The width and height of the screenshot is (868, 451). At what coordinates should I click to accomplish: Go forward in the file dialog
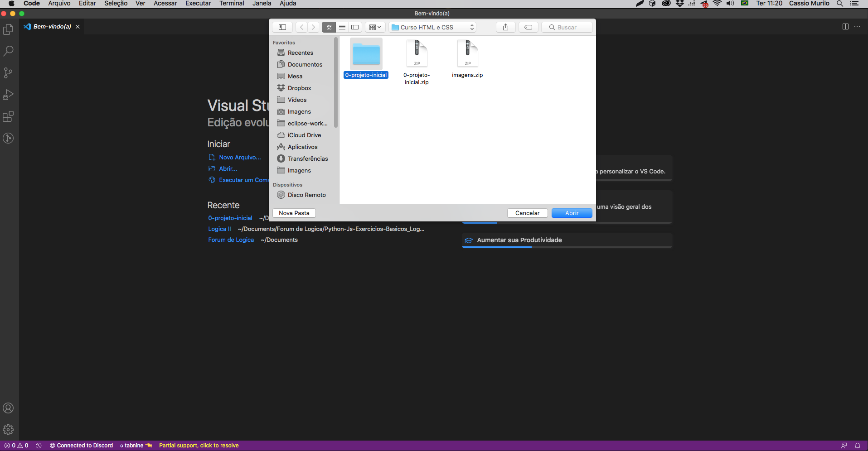point(313,27)
